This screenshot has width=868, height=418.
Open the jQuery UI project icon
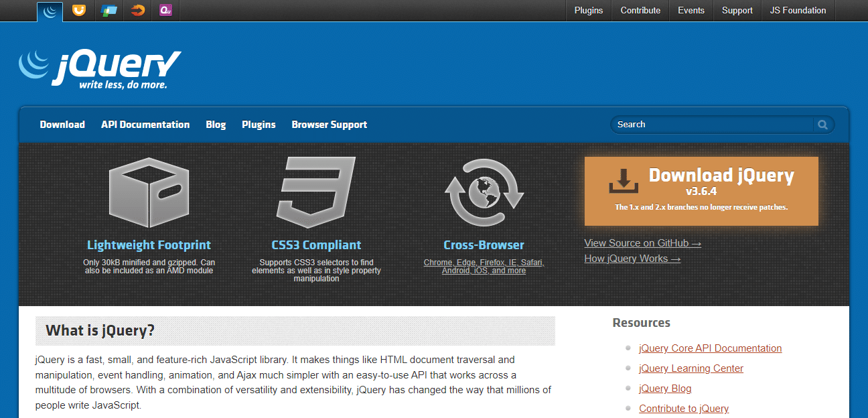[78, 10]
